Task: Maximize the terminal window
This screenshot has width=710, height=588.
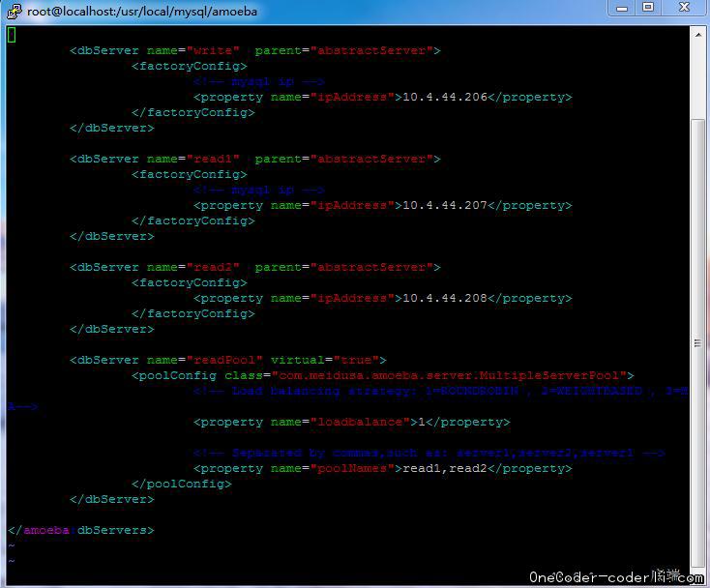Action: [x=648, y=8]
